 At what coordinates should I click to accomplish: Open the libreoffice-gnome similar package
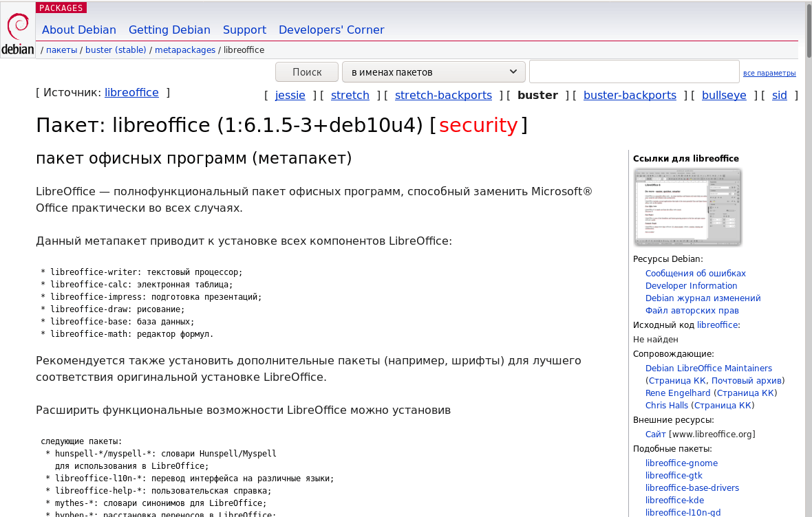pos(681,463)
